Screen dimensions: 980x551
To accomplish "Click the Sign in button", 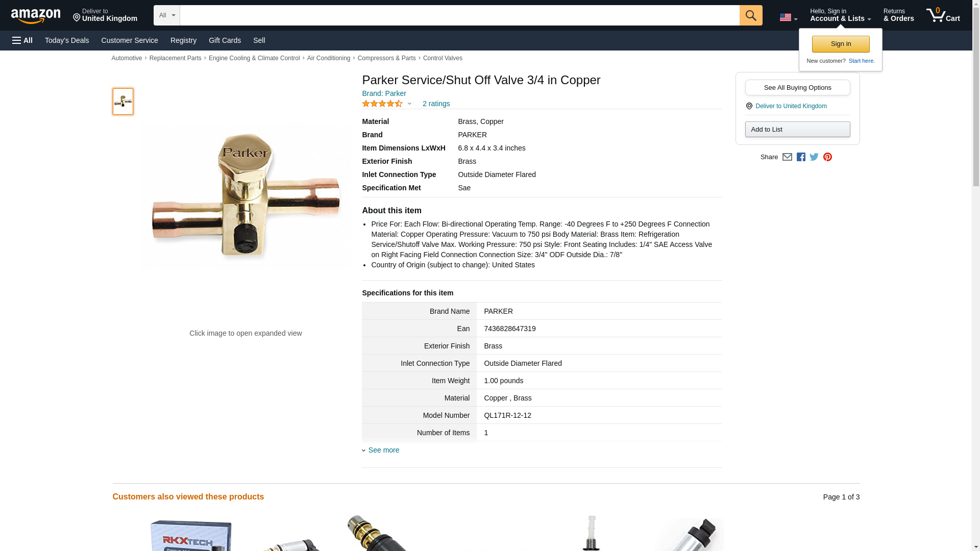I will 841,44.
